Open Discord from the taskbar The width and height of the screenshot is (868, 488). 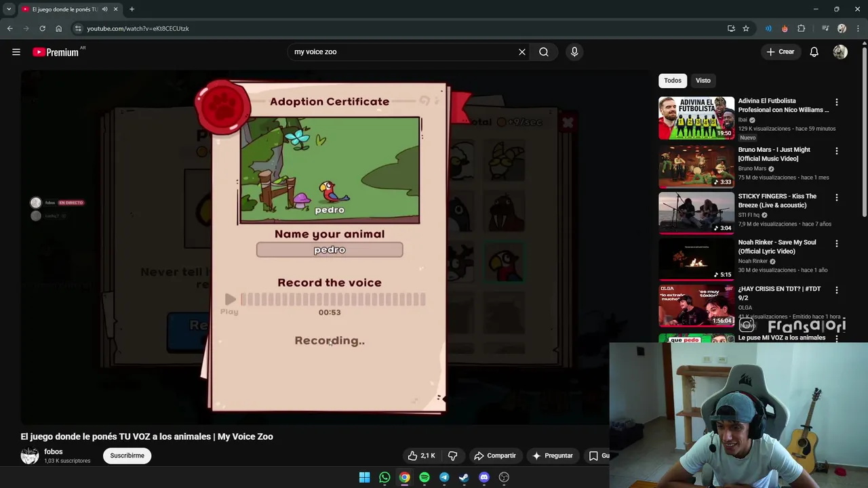pos(484,477)
